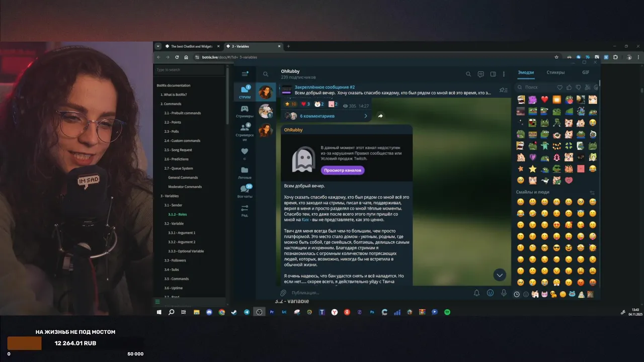Viewport: 644px width, 362px height.
Task: Toggle the emoji panel smiley button
Action: pos(490,293)
